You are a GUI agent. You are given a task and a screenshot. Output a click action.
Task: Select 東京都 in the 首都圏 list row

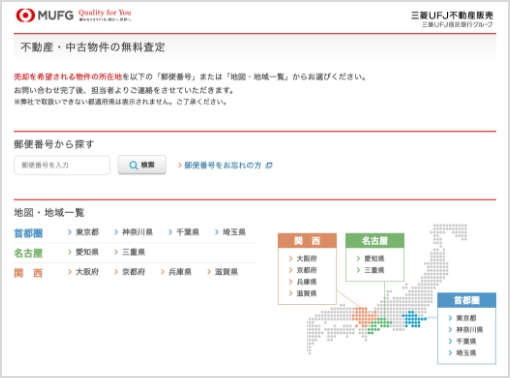(87, 232)
